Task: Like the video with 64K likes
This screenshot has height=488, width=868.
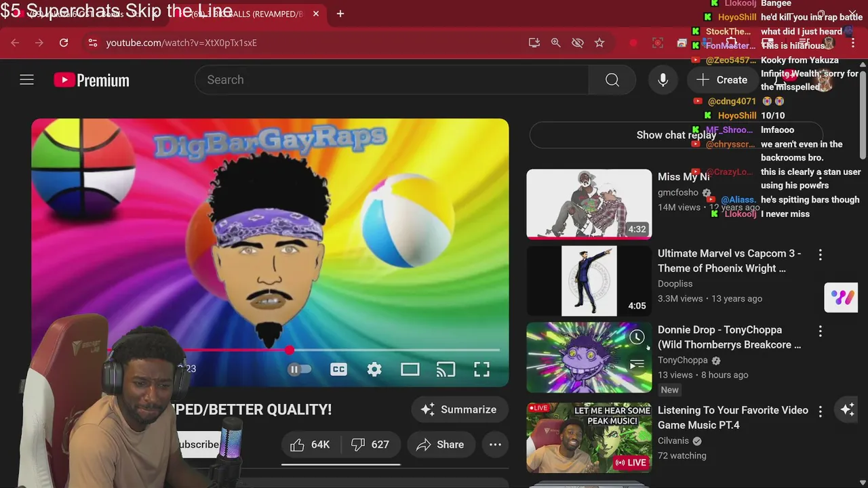Action: (x=311, y=445)
